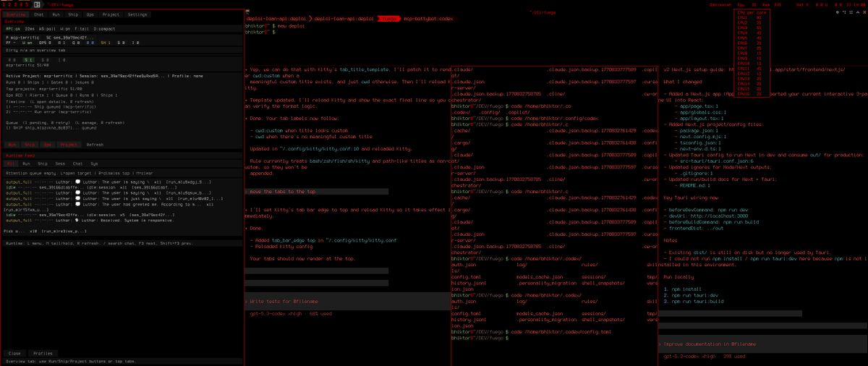The width and height of the screenshot is (868, 366).
Task: Select the queued SHIP ship_mlozvkna queue item
Action: coord(51,127)
